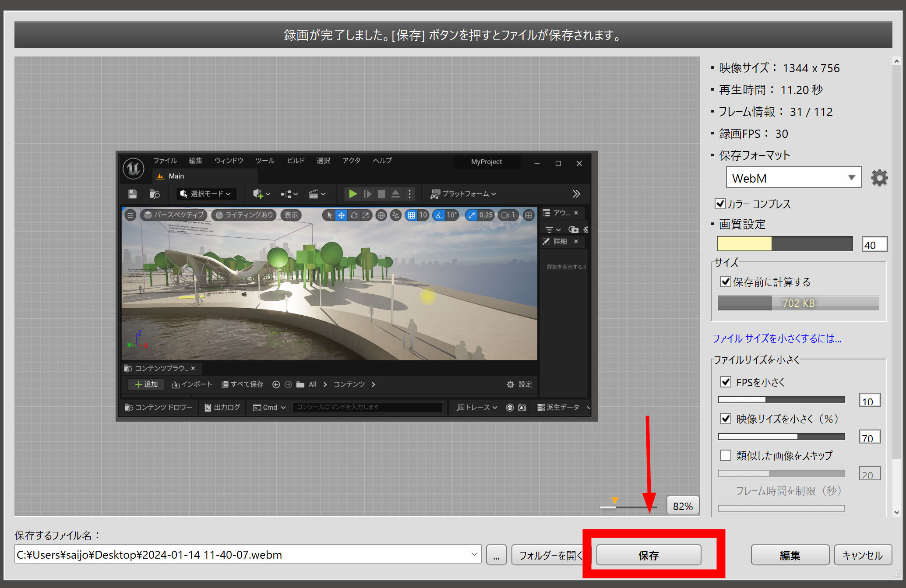
Task: Click the settings gear in the content browser
Action: [510, 384]
